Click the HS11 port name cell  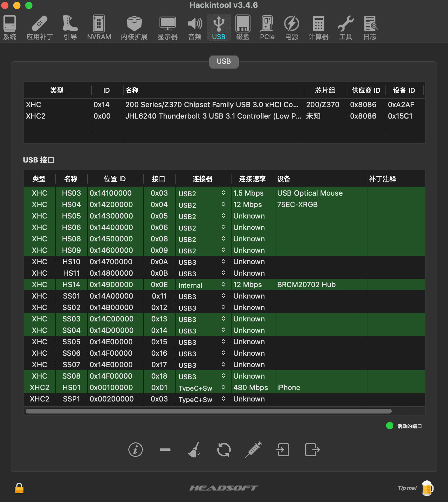click(x=71, y=273)
